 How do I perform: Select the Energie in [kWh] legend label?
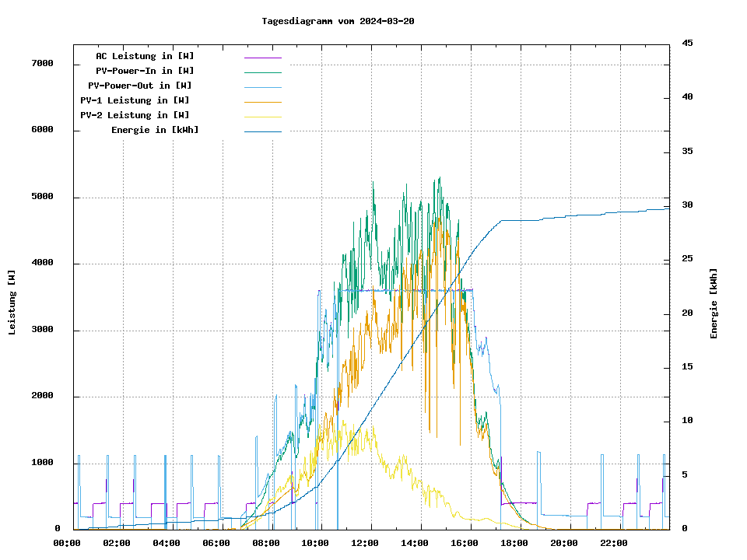pos(155,130)
